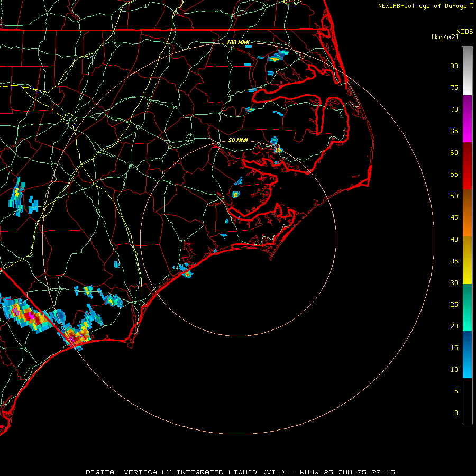The width and height of the screenshot is (476, 476).
Task: Pick the gray-white top segment of the color bar
Action: [x=467, y=71]
